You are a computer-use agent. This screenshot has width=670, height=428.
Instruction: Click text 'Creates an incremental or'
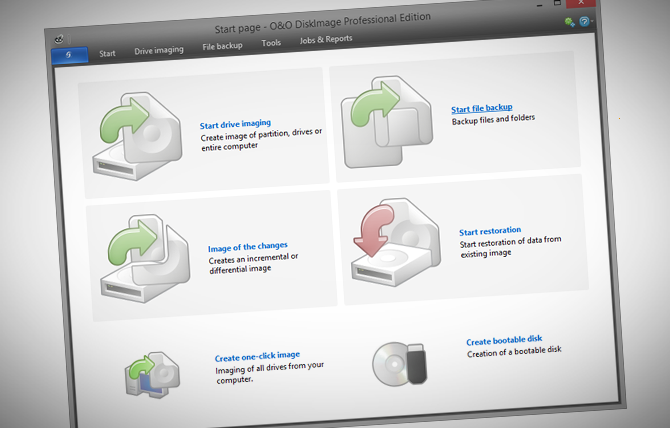[253, 258]
